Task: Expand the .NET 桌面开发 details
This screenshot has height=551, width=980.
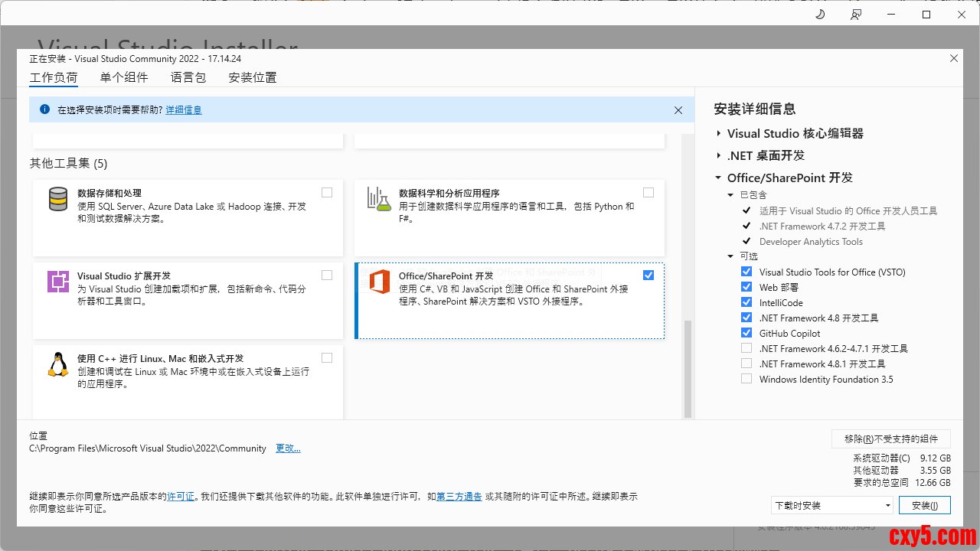Action: click(x=719, y=155)
